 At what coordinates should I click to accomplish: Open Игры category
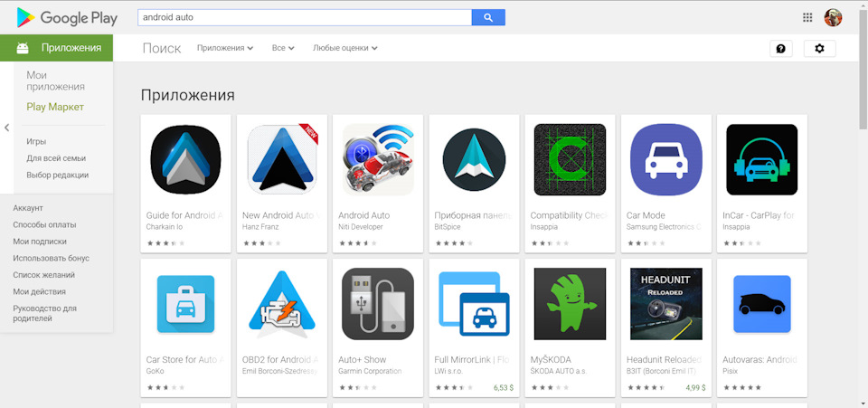36,142
